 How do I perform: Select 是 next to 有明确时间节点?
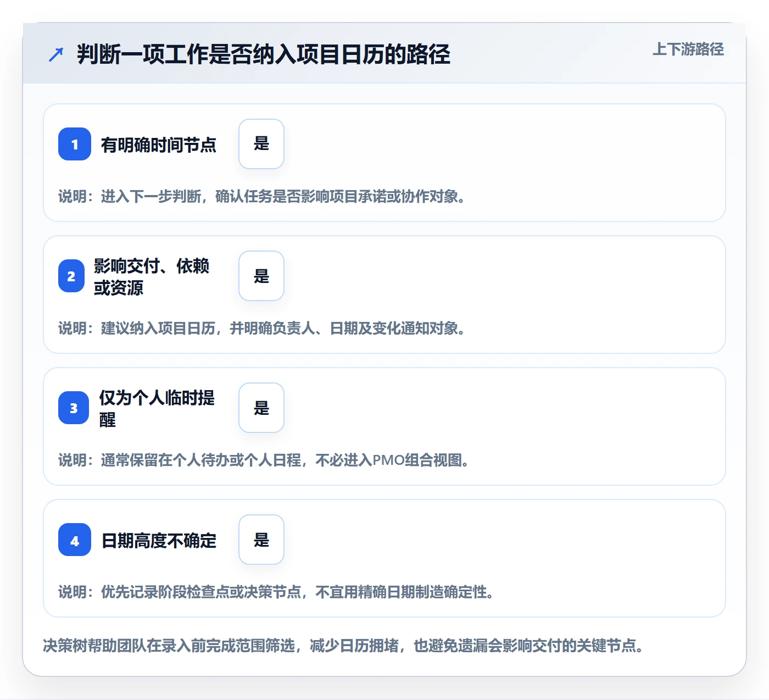[261, 144]
